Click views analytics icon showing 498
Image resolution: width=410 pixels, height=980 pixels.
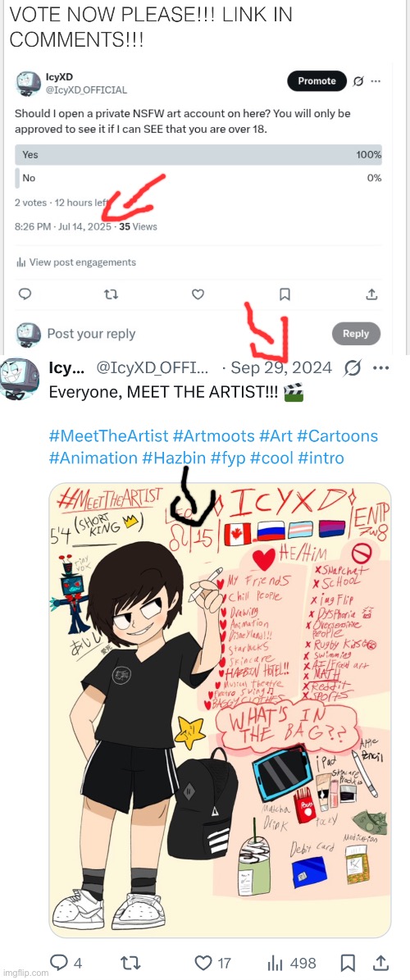pos(275,963)
